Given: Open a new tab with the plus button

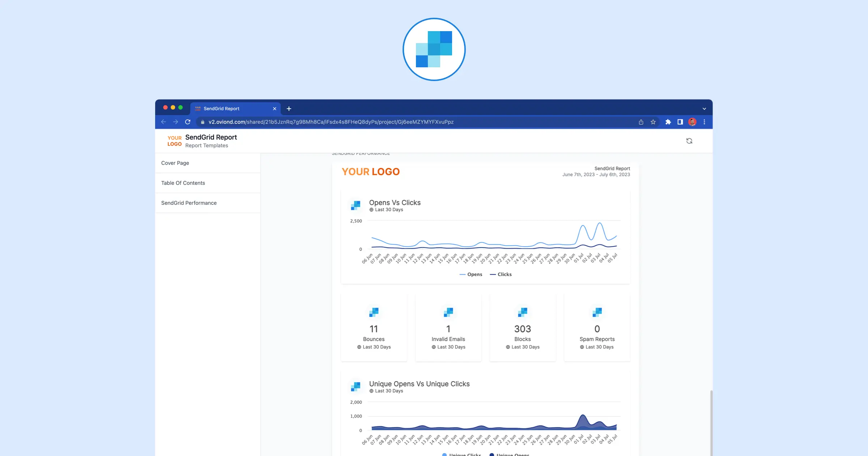Looking at the screenshot, I should (x=289, y=109).
